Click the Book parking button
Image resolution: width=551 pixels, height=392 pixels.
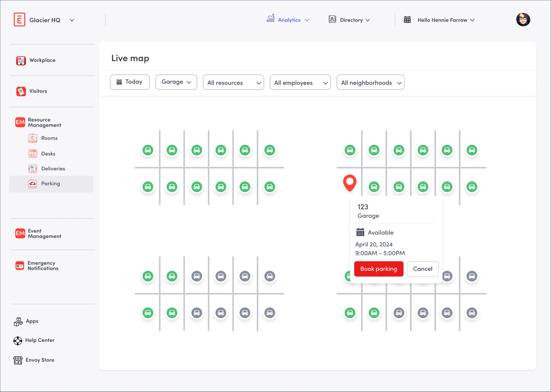tap(379, 269)
